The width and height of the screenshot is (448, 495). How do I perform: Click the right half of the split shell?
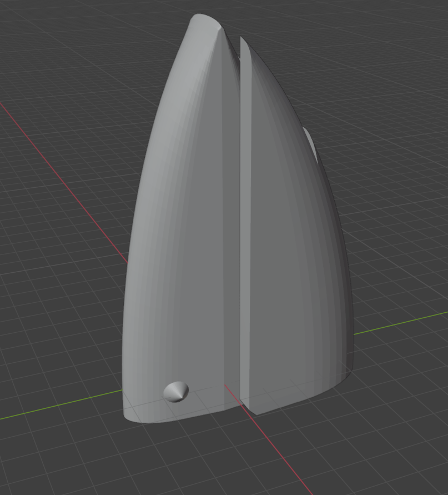coord(294,250)
